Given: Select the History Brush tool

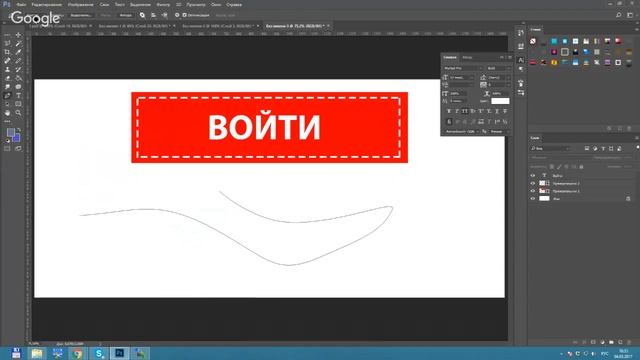Looking at the screenshot, I should (x=18, y=69).
